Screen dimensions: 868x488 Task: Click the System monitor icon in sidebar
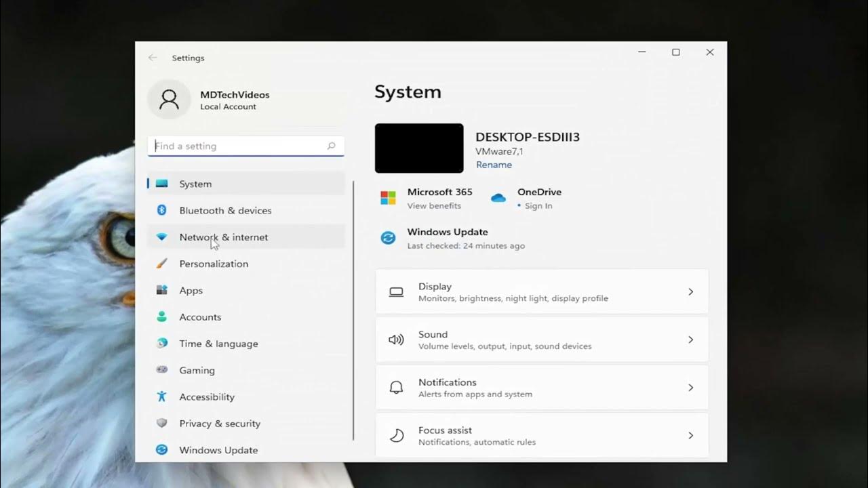pyautogui.click(x=161, y=184)
